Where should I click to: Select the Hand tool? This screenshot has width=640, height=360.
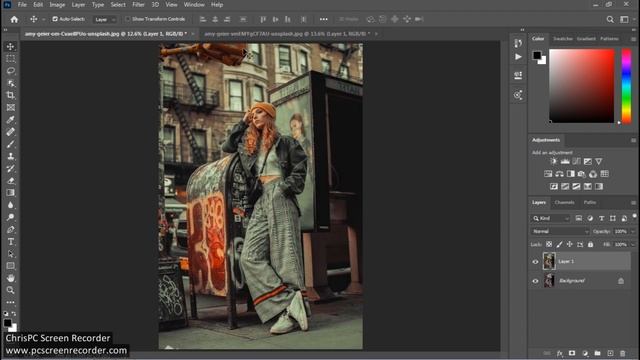[x=11, y=278]
